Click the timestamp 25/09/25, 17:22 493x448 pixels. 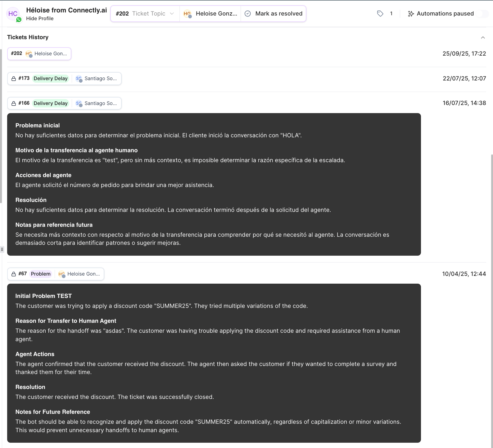tap(464, 54)
